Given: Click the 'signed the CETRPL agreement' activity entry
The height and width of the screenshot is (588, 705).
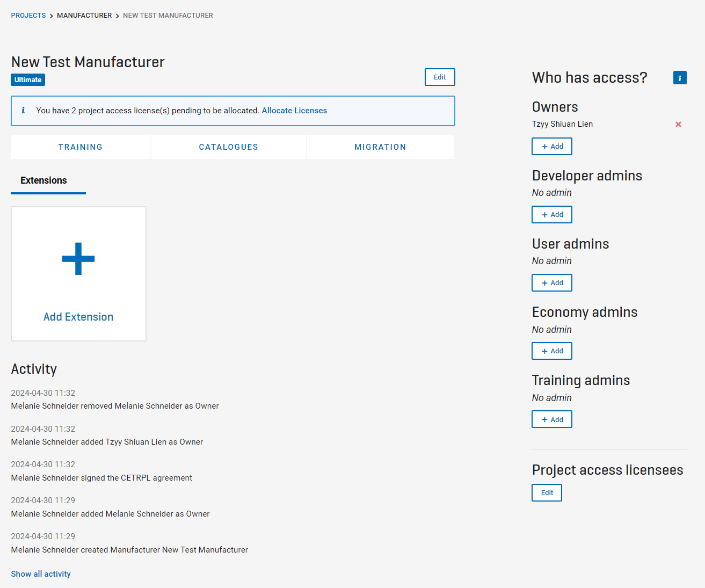Looking at the screenshot, I should tap(101, 478).
